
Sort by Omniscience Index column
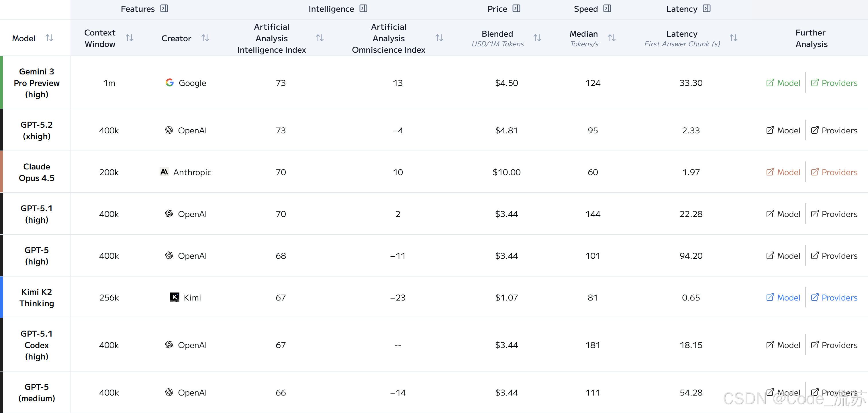click(439, 38)
